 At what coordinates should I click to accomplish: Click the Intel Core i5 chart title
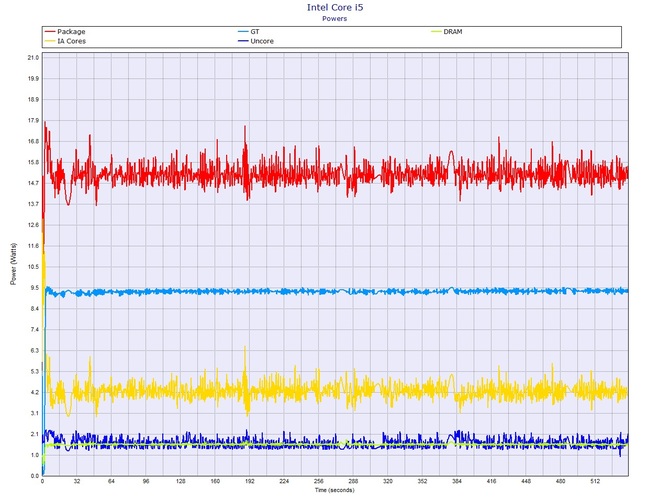tap(335, 7)
